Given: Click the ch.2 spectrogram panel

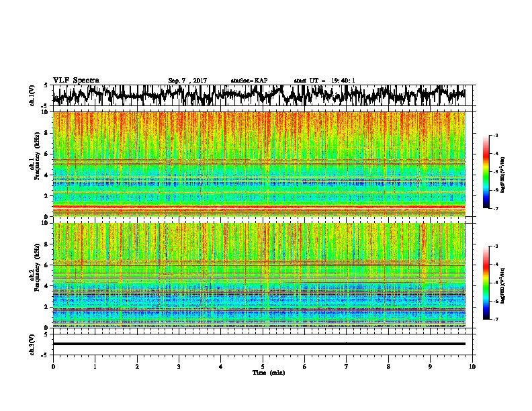Looking at the screenshot, I should pyautogui.click(x=259, y=275).
